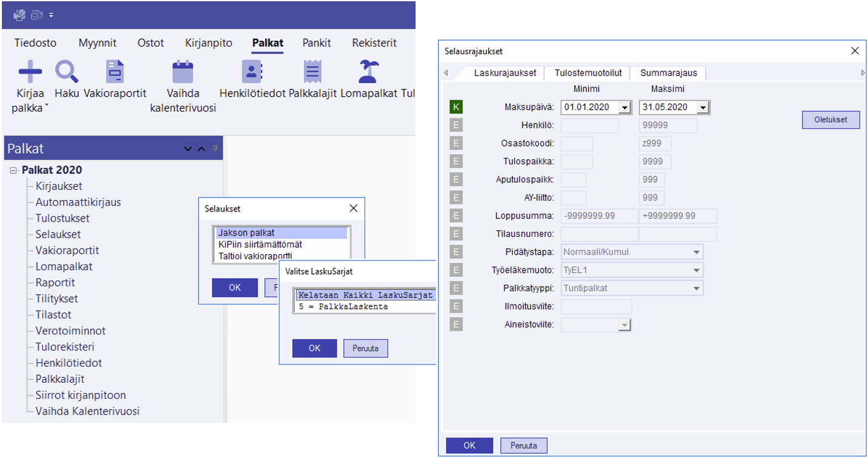Click the Kirjaa palkka plus icon
Screen dimensions: 868x458
click(x=29, y=72)
